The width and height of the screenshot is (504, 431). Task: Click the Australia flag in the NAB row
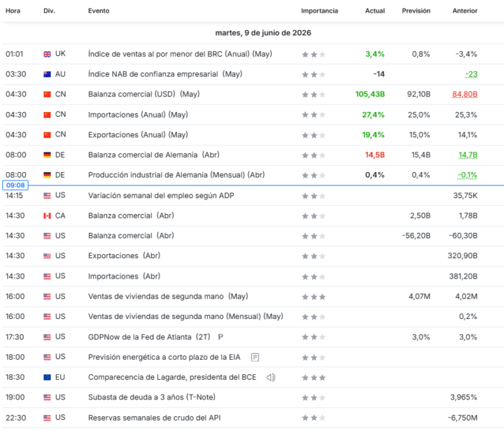[48, 74]
